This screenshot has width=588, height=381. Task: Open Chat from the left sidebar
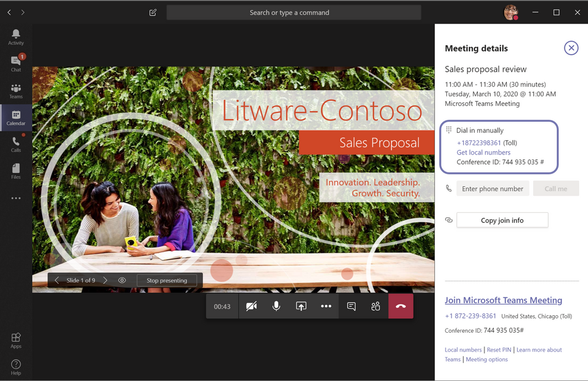16,63
